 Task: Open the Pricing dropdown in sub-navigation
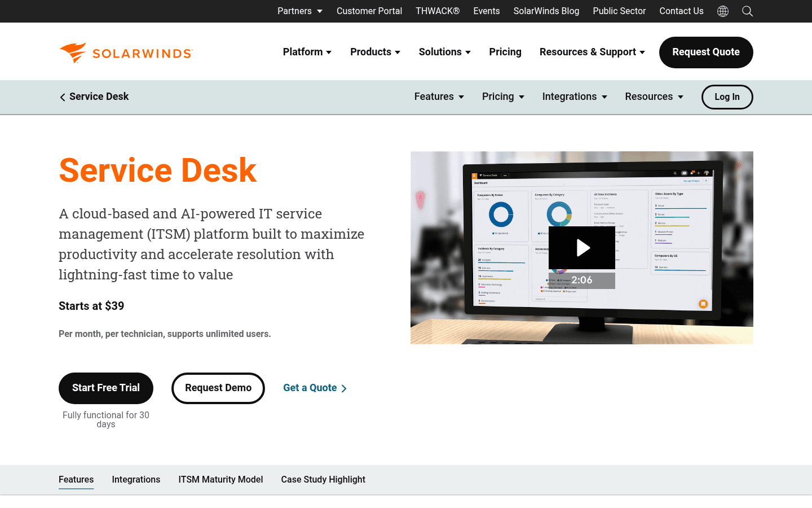pyautogui.click(x=504, y=97)
